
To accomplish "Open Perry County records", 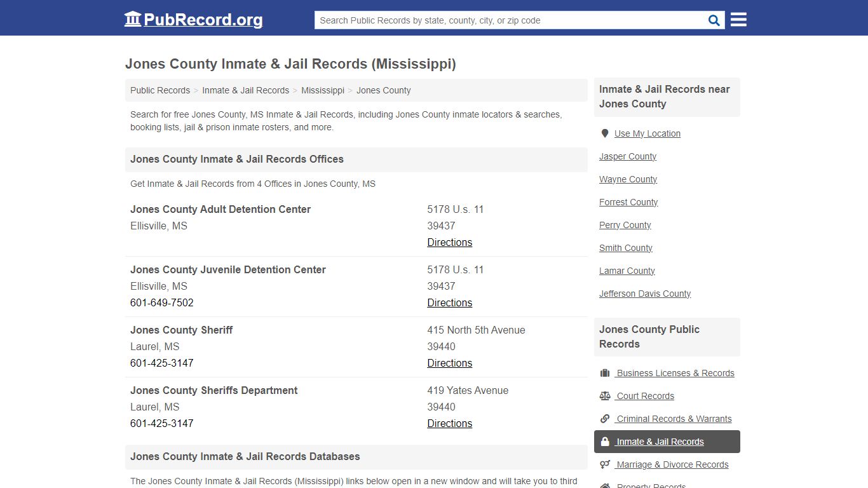I will [625, 225].
